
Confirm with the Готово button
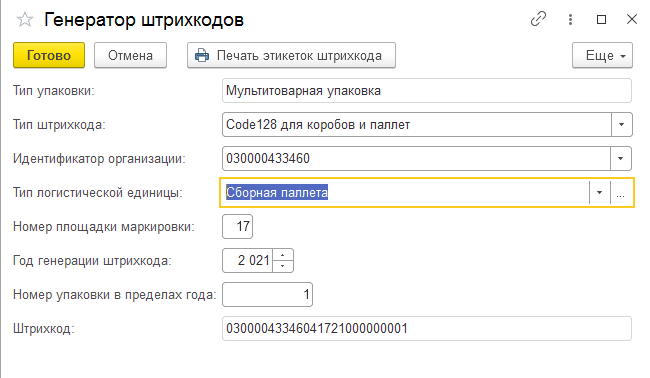tap(49, 55)
